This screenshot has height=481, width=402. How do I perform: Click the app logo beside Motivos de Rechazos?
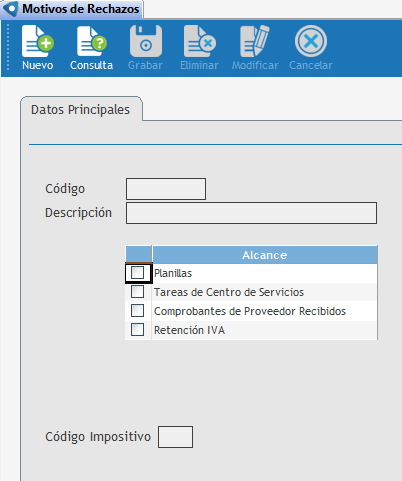10,8
